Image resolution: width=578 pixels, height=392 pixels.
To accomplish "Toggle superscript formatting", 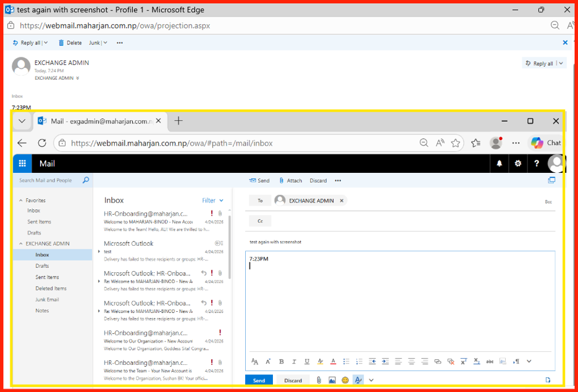I will (x=464, y=361).
